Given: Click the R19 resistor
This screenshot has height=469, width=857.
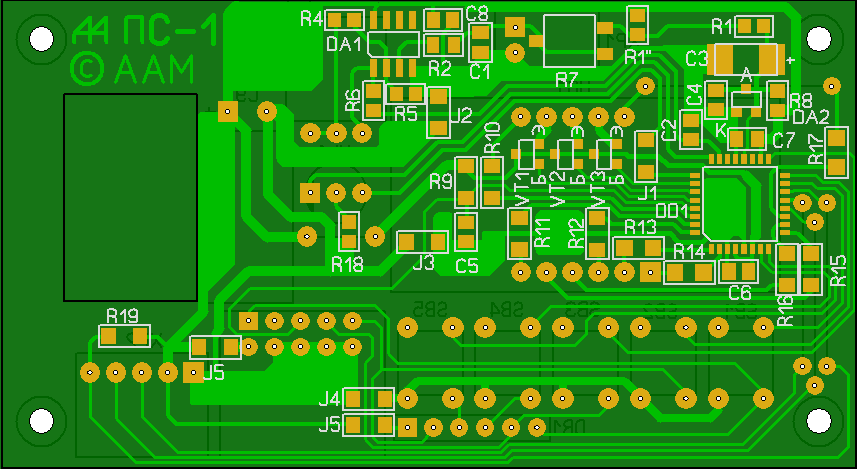Looking at the screenshot, I should [123, 335].
